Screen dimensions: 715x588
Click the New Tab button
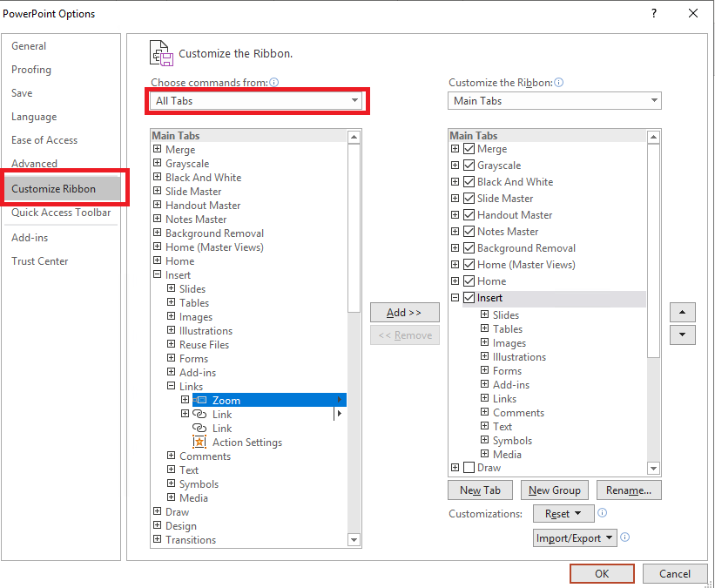pyautogui.click(x=480, y=490)
